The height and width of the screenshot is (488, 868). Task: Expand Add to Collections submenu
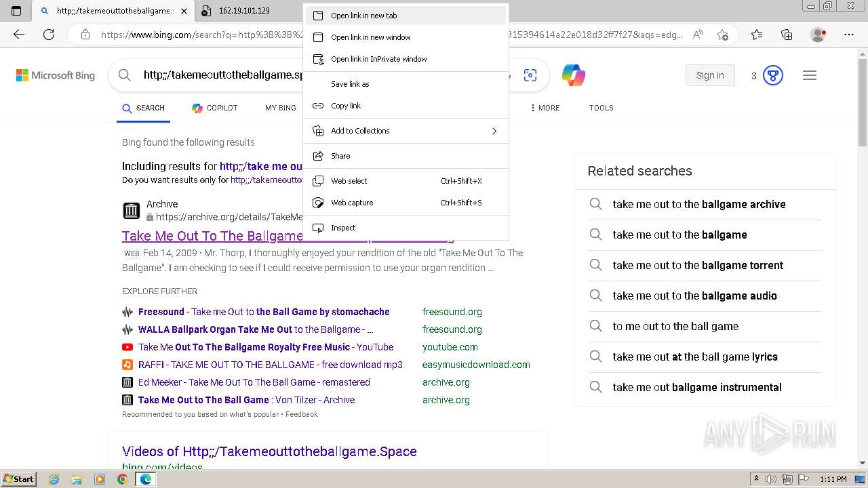[406, 131]
